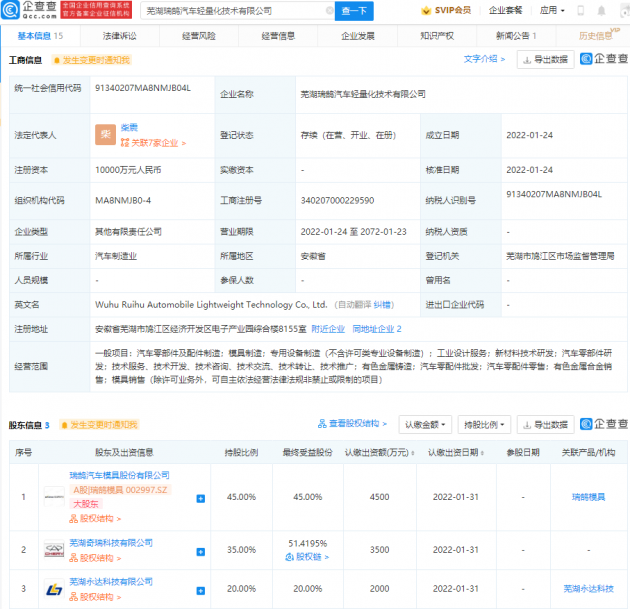Image resolution: width=630 pixels, height=609 pixels.
Task: Open the notification bell icon
Action: click(601, 11)
